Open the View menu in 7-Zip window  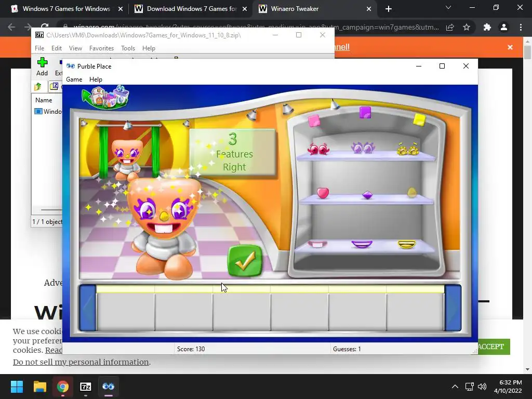pos(75,48)
